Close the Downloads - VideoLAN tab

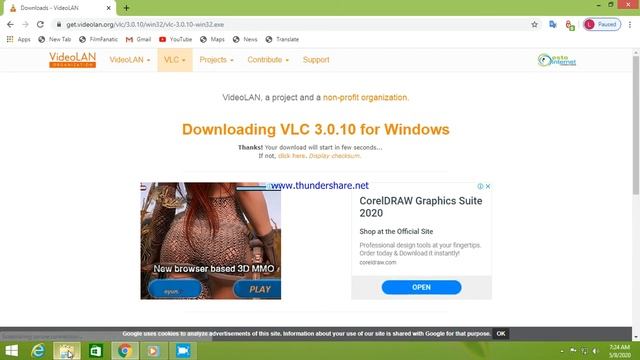109,8
